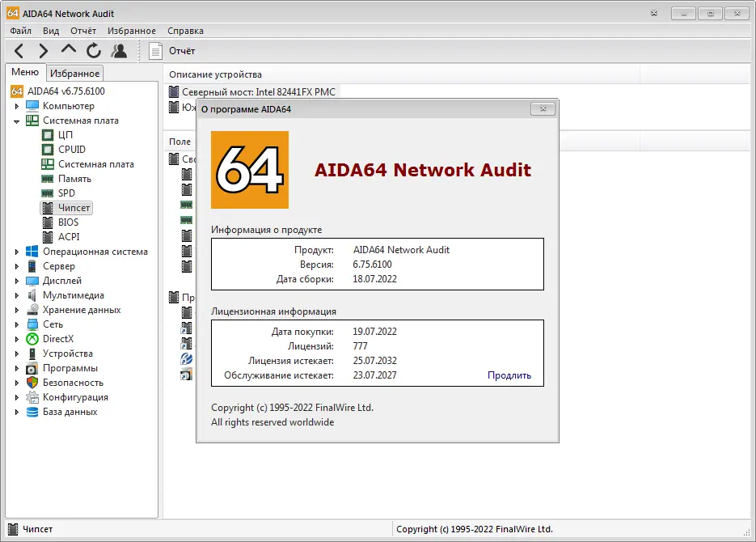The width and height of the screenshot is (756, 542).
Task: Expand the Операционная система node
Action: tap(17, 252)
